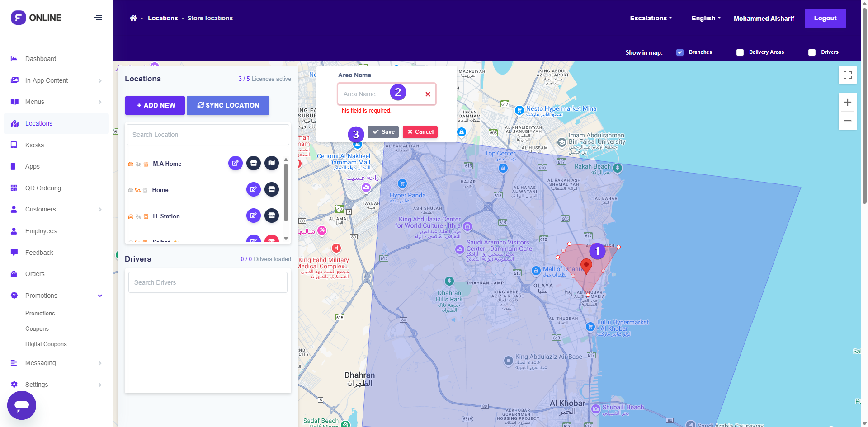
Task: Select Locations in sidebar
Action: point(39,123)
